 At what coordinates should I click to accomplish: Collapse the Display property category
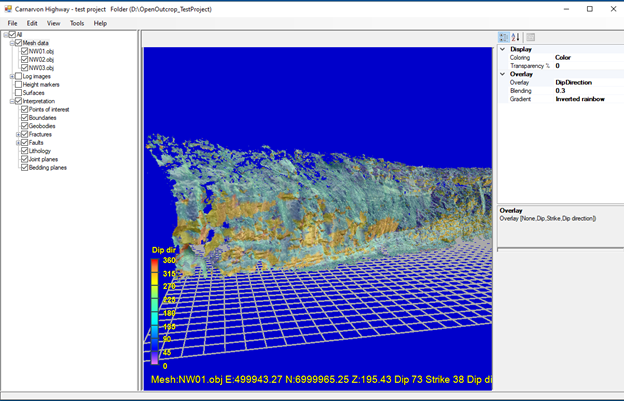tap(503, 49)
